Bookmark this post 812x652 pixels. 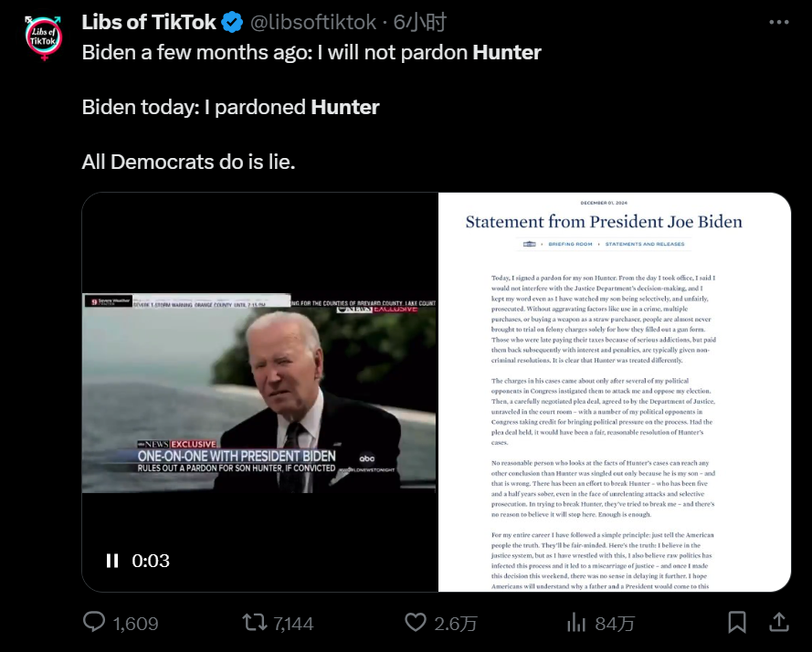click(x=737, y=623)
